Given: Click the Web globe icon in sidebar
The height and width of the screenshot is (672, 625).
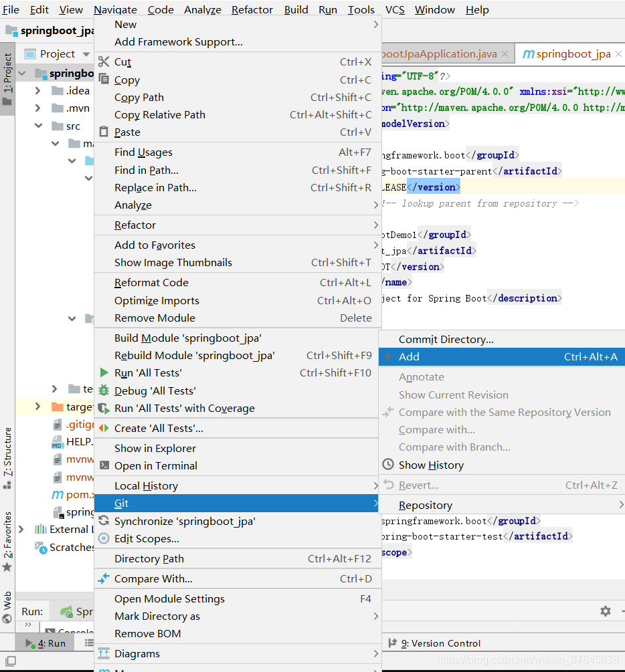Looking at the screenshot, I should tap(7, 619).
